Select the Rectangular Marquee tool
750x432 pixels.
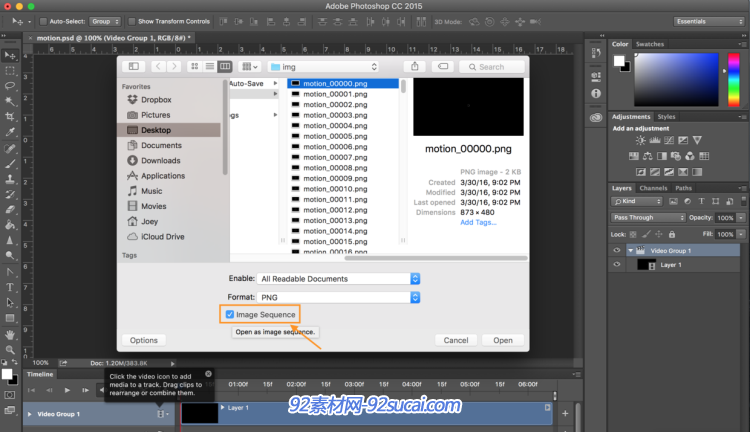pyautogui.click(x=10, y=71)
